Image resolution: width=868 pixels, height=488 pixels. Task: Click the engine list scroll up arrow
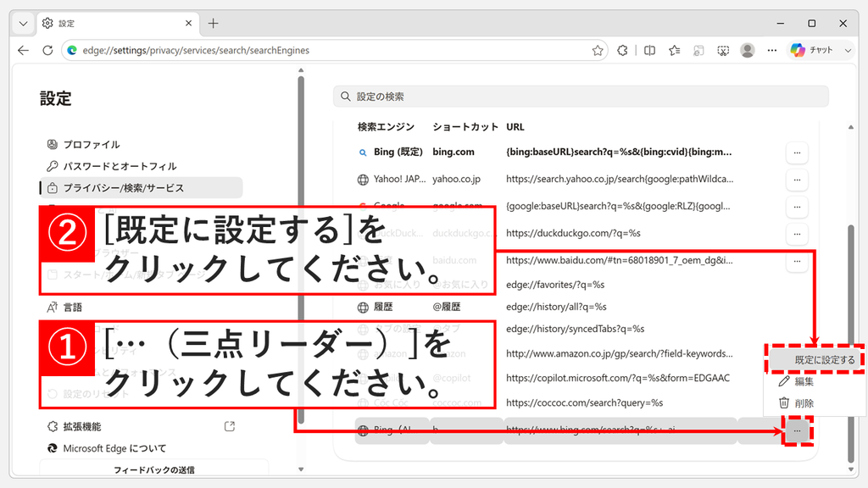coord(851,127)
